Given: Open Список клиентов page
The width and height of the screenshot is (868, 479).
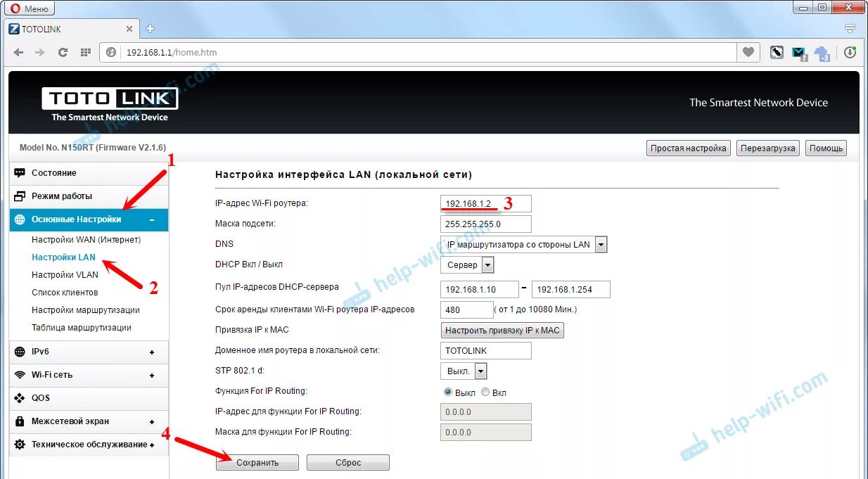Looking at the screenshot, I should click(65, 293).
